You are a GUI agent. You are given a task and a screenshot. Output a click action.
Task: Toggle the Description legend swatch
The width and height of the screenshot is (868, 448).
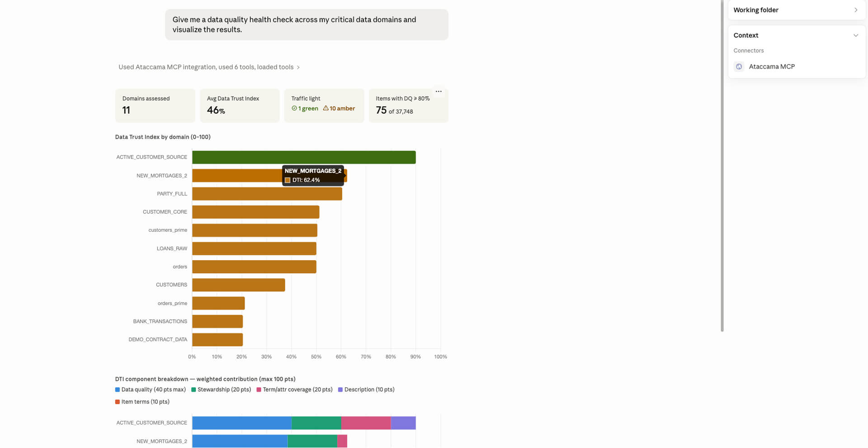(340, 389)
